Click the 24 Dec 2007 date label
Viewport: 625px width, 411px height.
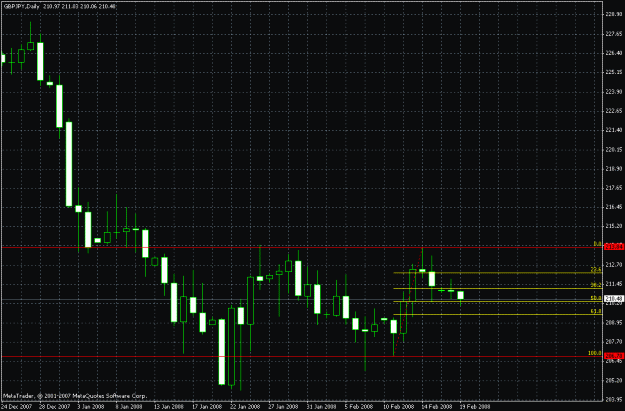coord(16,407)
